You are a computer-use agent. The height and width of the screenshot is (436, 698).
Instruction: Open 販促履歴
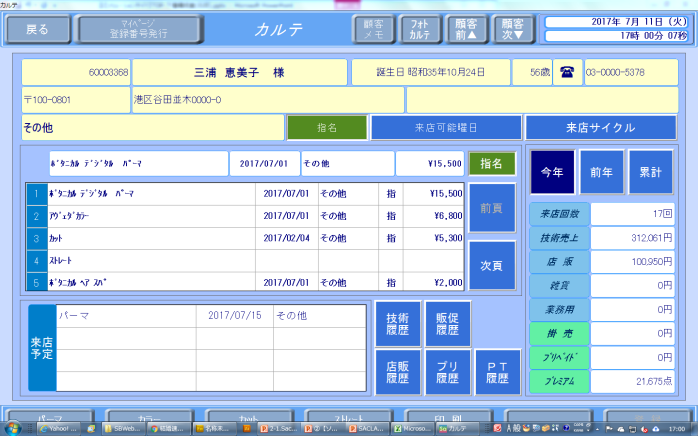pyautogui.click(x=447, y=324)
